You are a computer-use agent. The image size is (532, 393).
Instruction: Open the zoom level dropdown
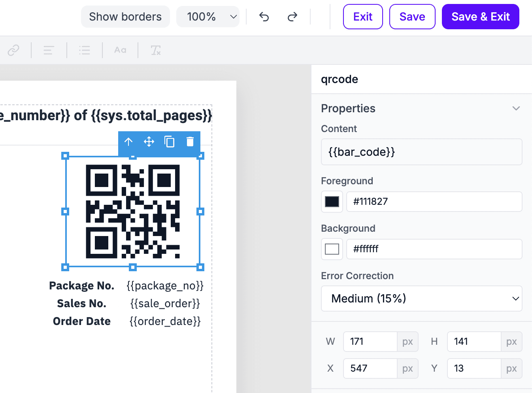208,17
